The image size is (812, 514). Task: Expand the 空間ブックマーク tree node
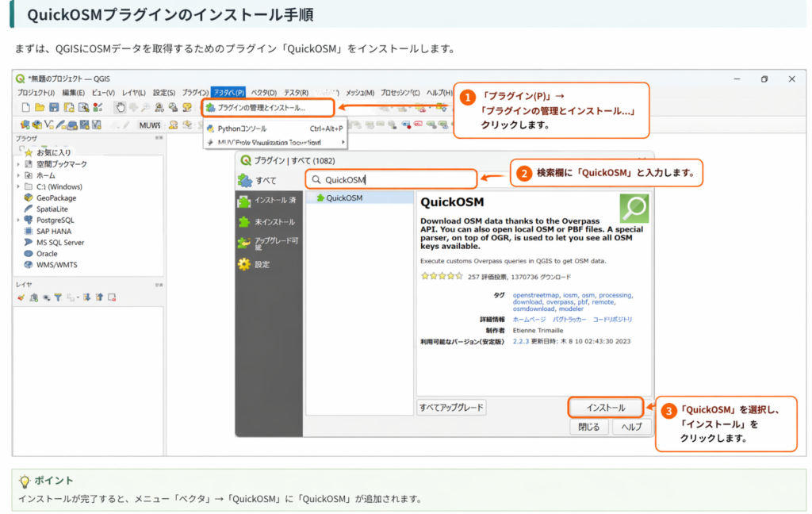[x=18, y=164]
